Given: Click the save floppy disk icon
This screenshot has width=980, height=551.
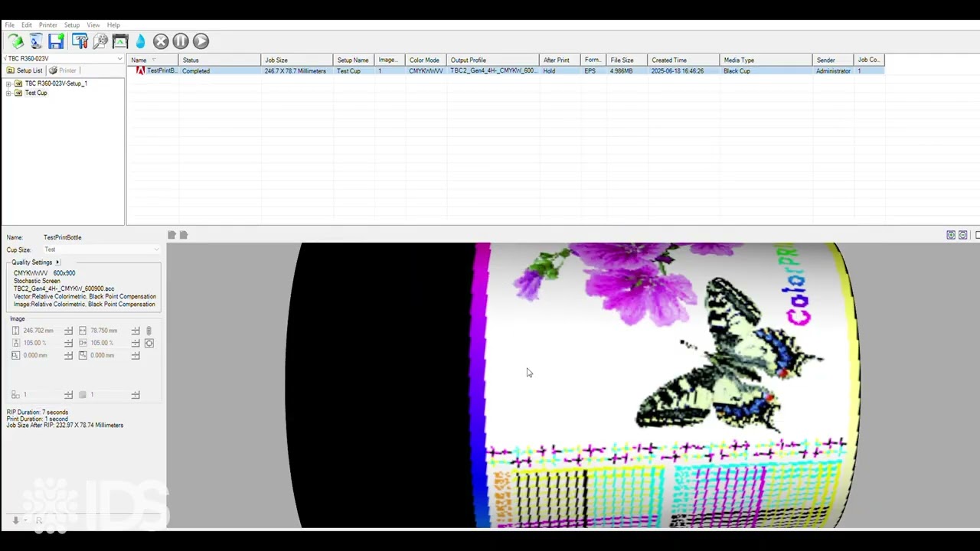Looking at the screenshot, I should [56, 41].
